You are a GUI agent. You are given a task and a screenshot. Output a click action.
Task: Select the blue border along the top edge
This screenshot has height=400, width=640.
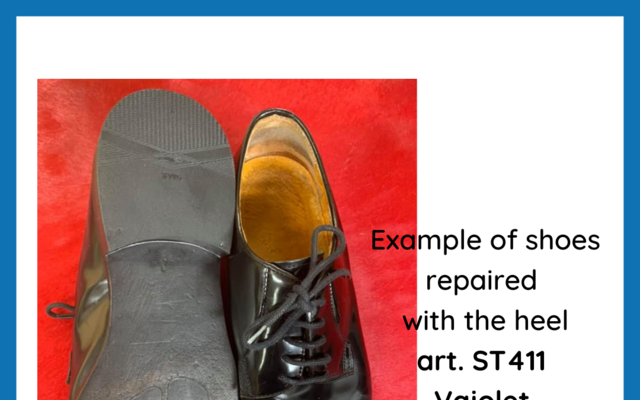coord(320,8)
